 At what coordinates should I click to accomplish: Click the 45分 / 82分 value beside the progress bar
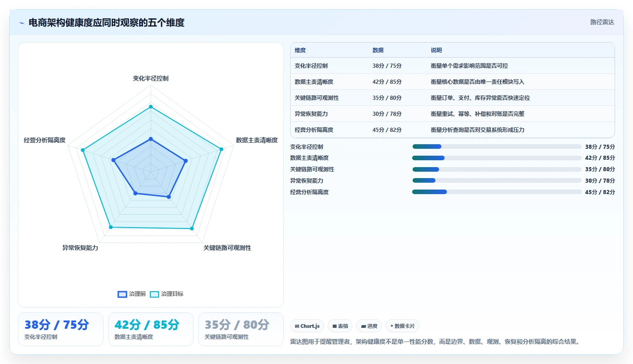[x=600, y=192]
